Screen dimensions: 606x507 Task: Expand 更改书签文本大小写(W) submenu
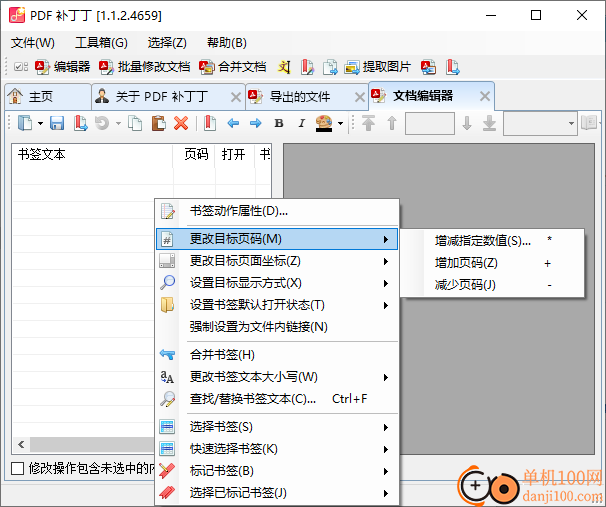[x=277, y=377]
